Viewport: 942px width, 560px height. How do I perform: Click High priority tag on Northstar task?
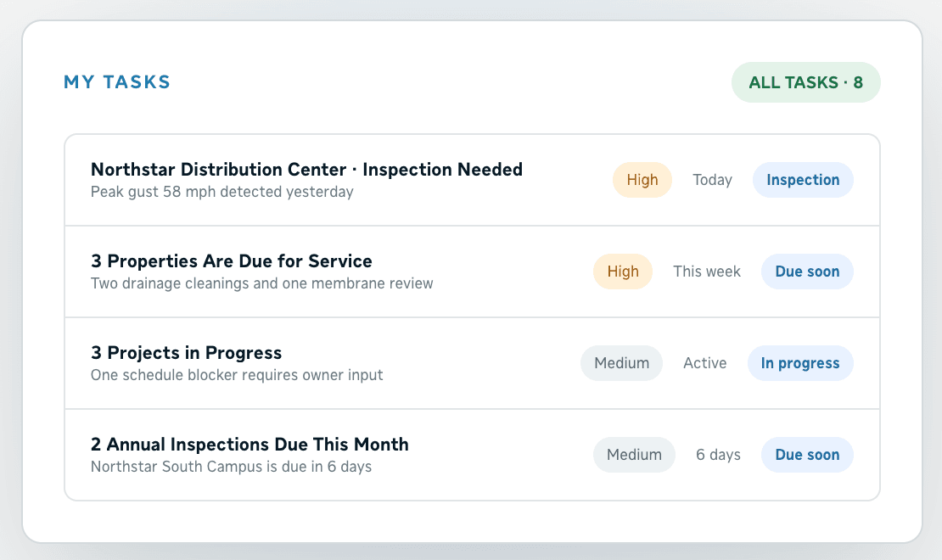coord(642,180)
